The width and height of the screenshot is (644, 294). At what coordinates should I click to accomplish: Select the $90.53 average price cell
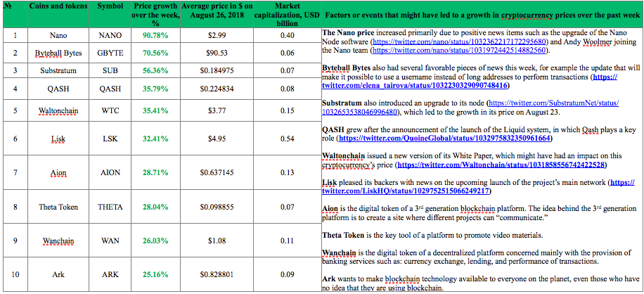tap(217, 53)
